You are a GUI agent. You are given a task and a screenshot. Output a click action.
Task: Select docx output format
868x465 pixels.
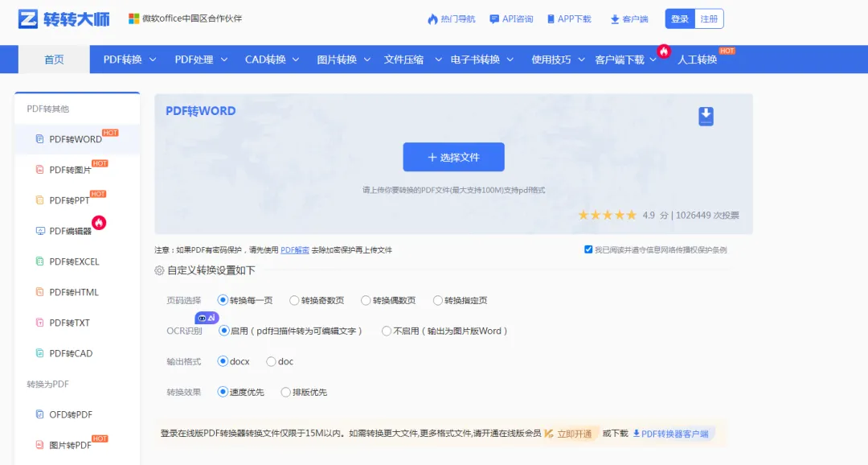coord(223,361)
